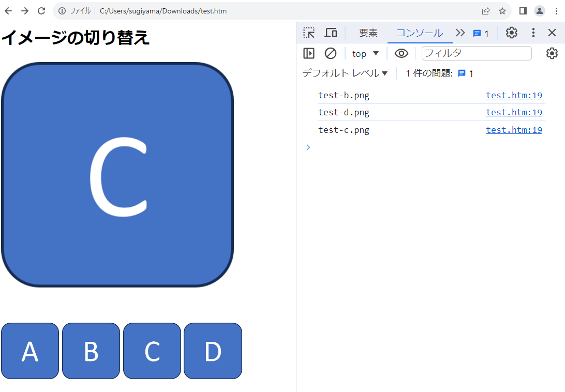Focus the フィルタ console filter field
The height and width of the screenshot is (392, 565).
tap(477, 53)
